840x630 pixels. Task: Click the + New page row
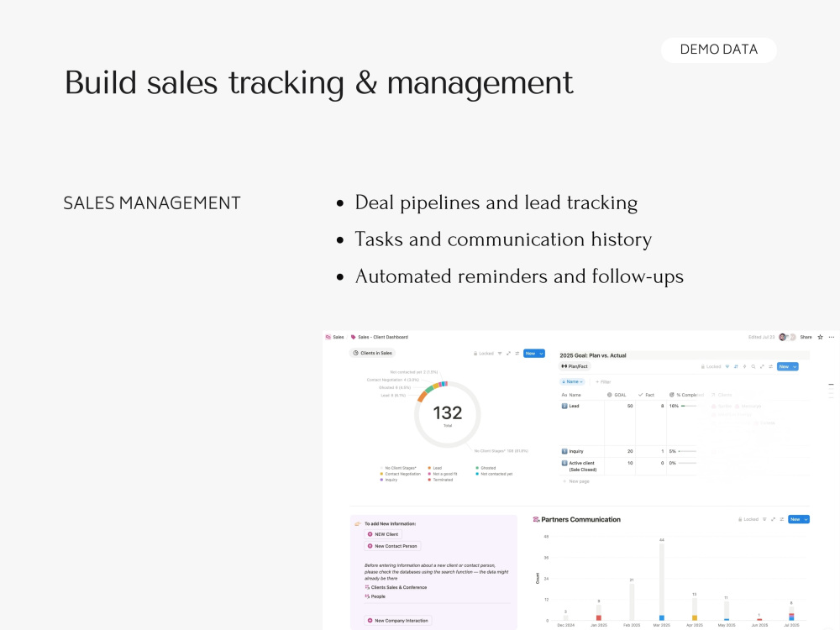pyautogui.click(x=576, y=481)
